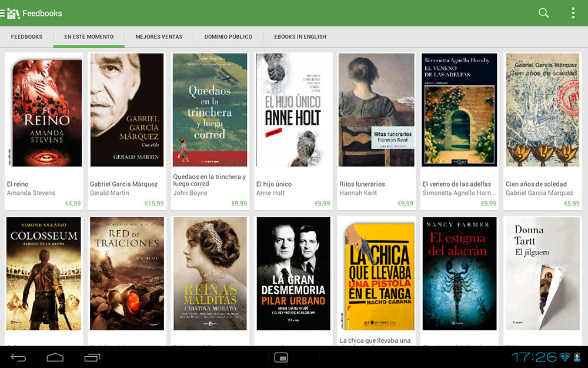Viewport: 588px width, 368px height.
Task: Open the recent apps button
Action: point(92,357)
